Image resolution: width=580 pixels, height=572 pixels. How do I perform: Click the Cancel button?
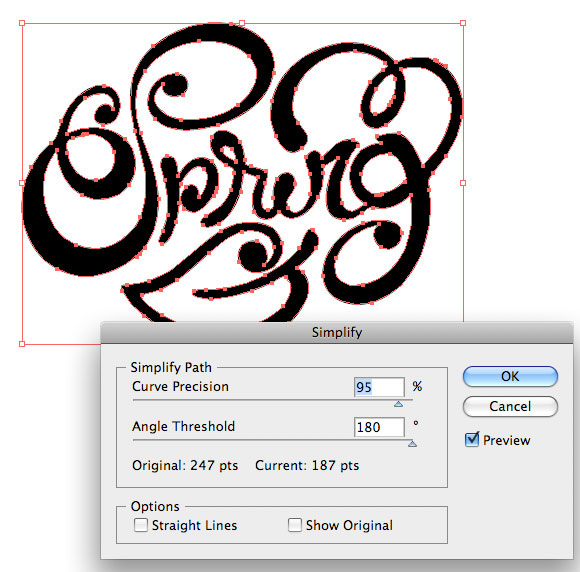510,406
